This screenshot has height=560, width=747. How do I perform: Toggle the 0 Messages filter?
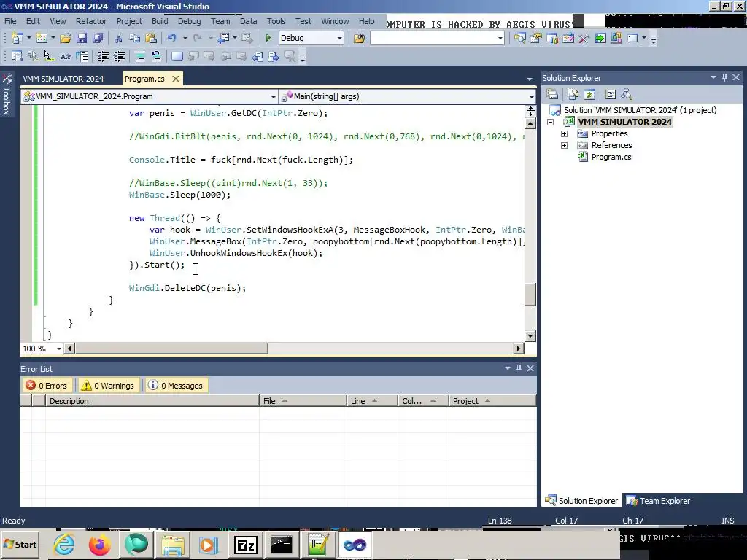175,386
